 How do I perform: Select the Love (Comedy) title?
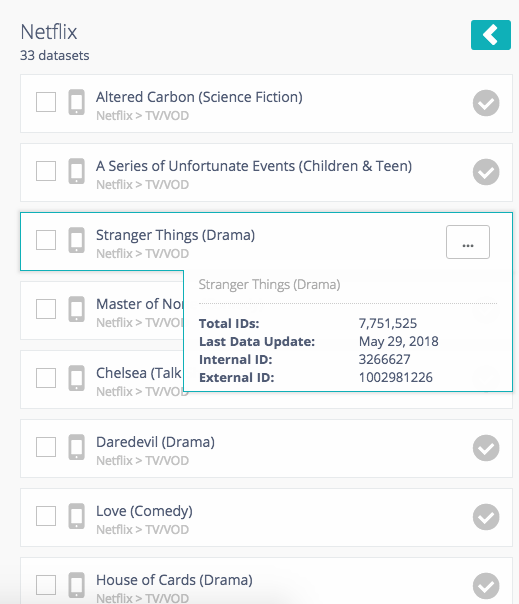point(144,511)
